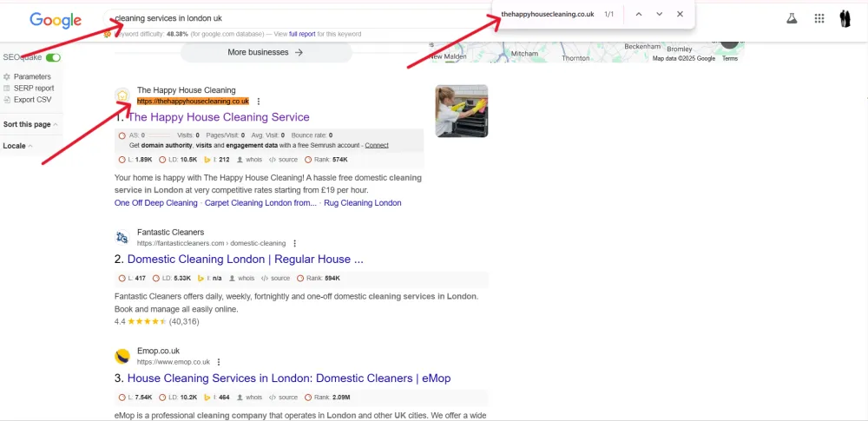
Task: Open full report link for keyword difficulty
Action: (302, 35)
